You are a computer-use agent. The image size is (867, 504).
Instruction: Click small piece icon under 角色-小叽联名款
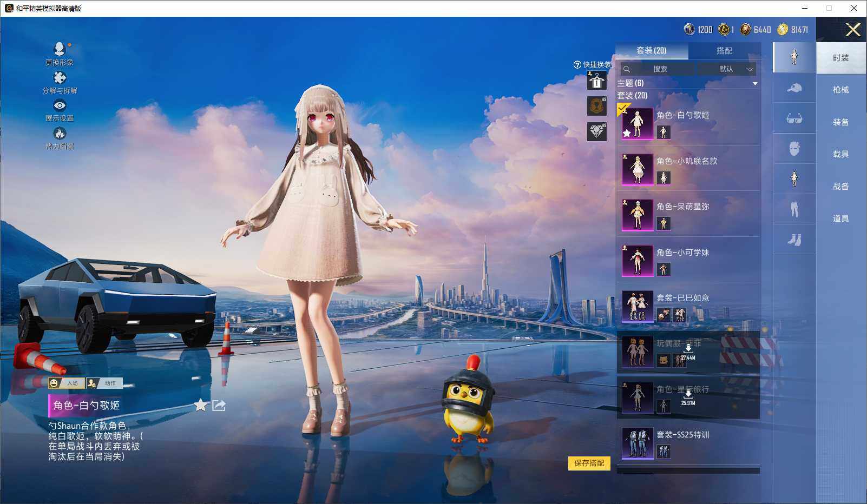point(664,177)
